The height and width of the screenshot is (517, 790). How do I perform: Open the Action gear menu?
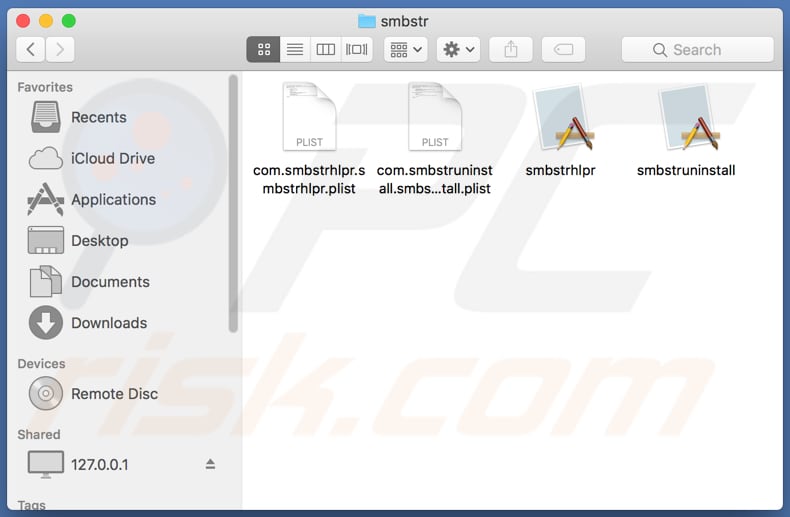[x=459, y=49]
